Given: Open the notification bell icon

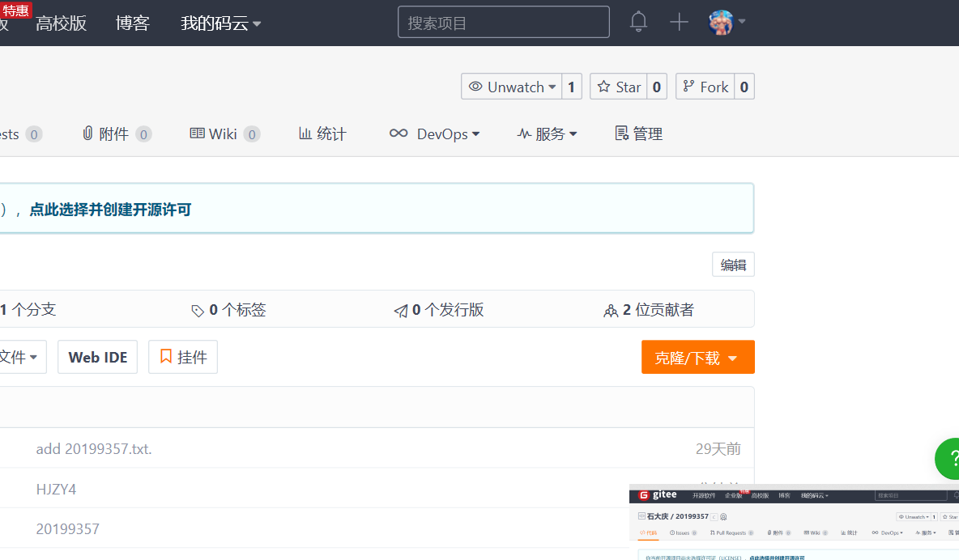Looking at the screenshot, I should pos(638,22).
